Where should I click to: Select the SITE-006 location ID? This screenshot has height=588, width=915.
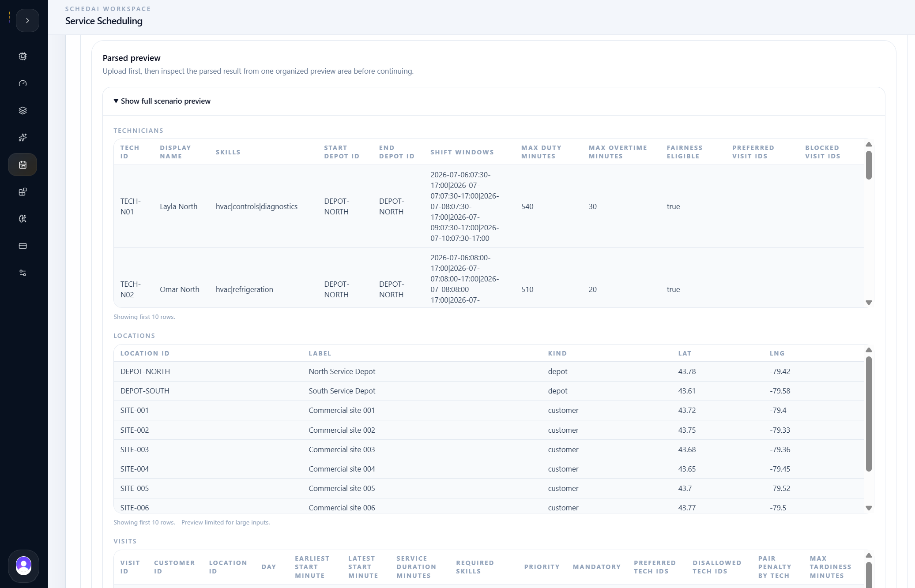click(134, 508)
